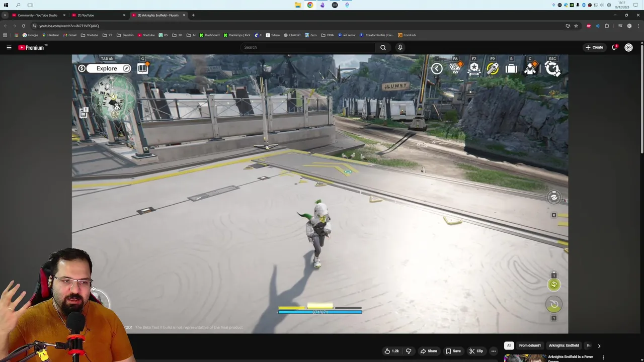This screenshot has width=644, height=362.
Task: Click the Explore mode label in game
Action: point(107,68)
